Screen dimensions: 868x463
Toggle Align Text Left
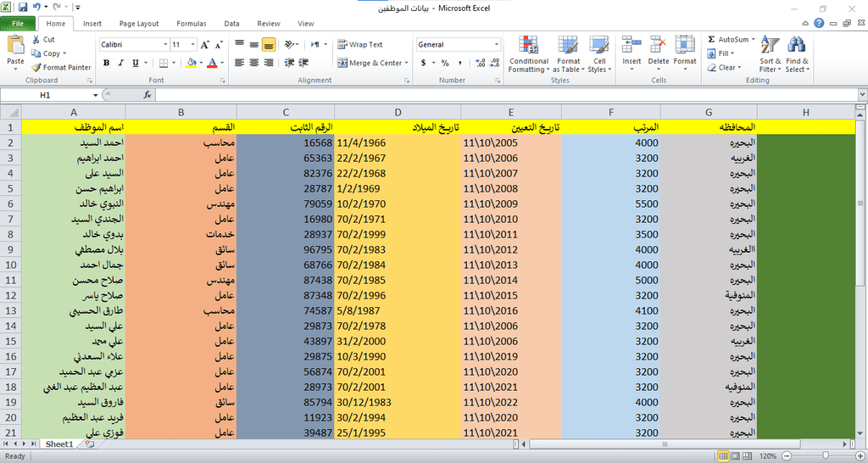[x=239, y=63]
